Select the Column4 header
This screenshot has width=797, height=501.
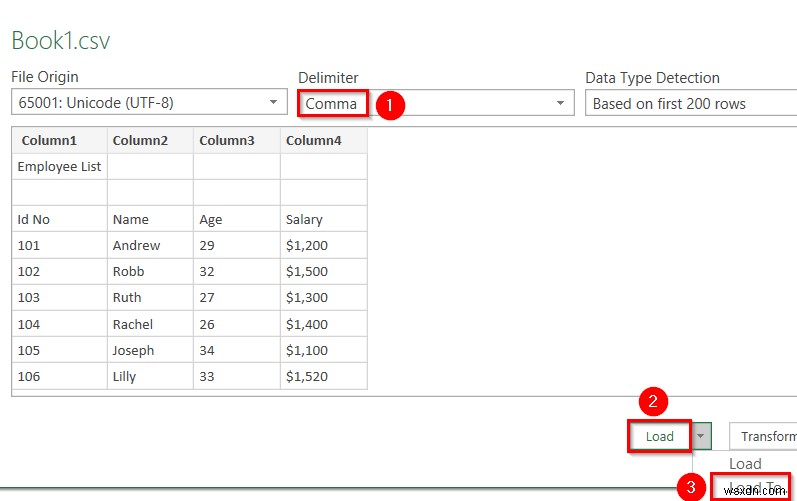324,140
